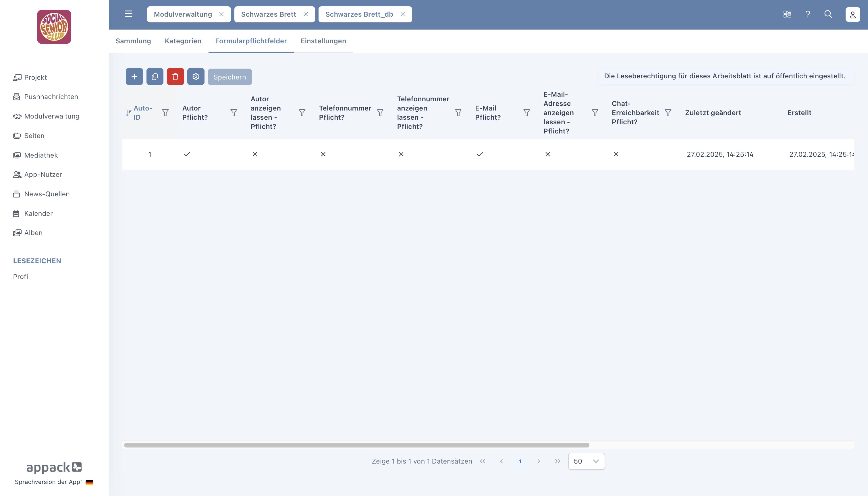
Task: Open filter for Autor Pflicht column
Action: click(x=234, y=113)
